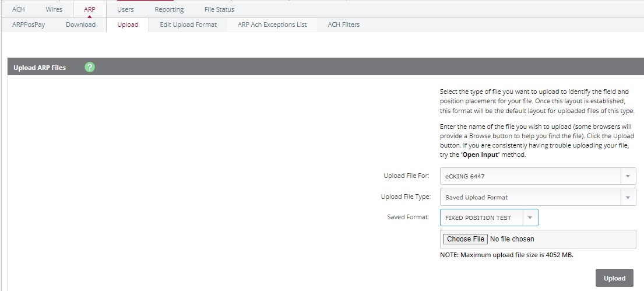Go to the ACH Filters tab
This screenshot has width=644, height=291.
[343, 24]
